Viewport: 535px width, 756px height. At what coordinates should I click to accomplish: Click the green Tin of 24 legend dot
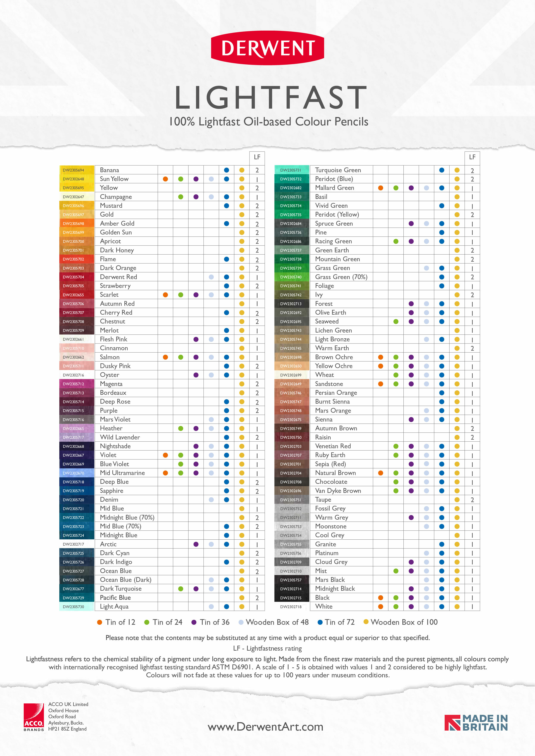(147, 622)
